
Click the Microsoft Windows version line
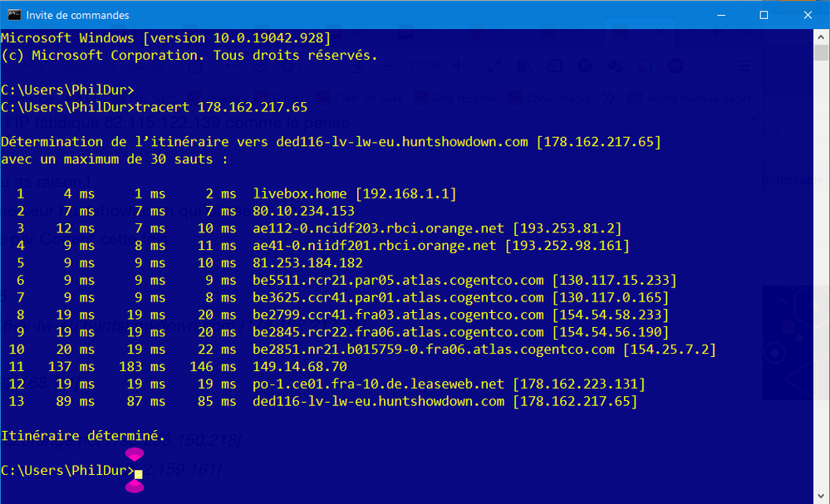pos(166,38)
